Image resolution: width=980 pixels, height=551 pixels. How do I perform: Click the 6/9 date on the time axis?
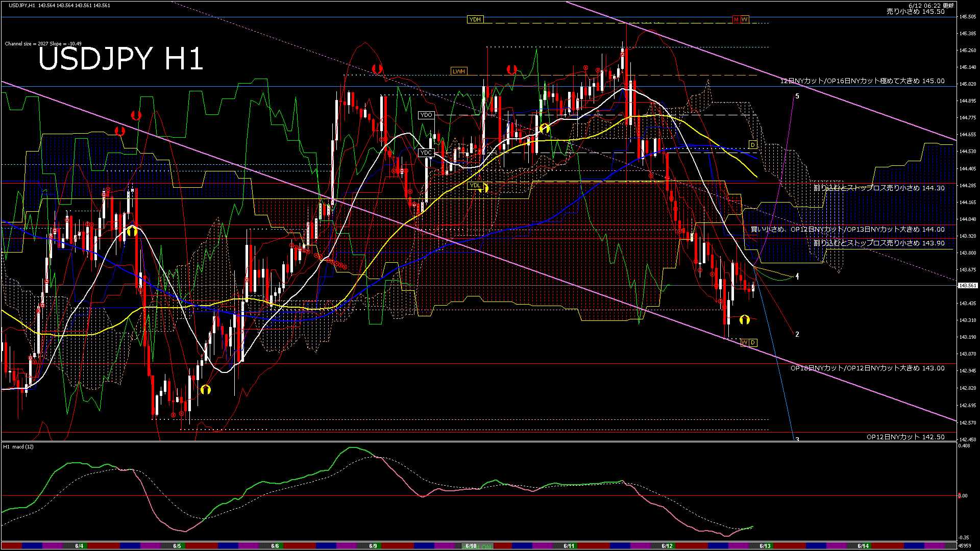pos(373,546)
